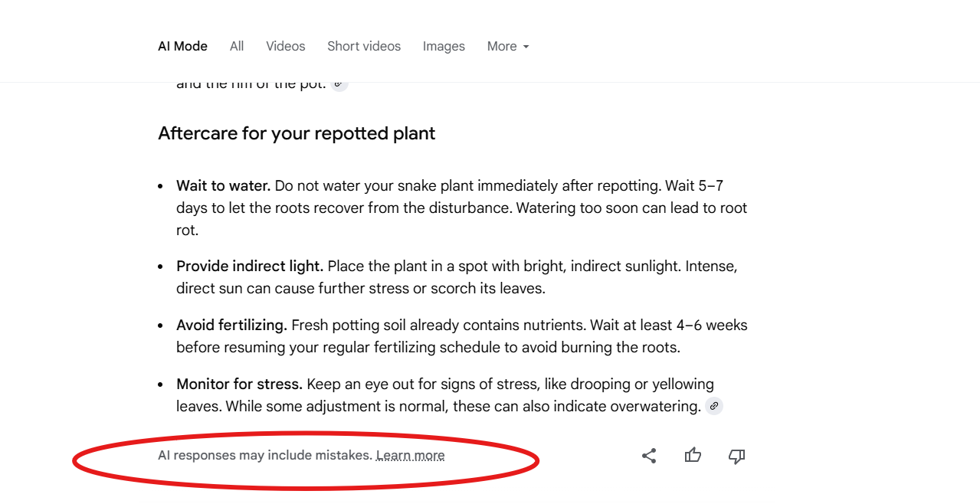Select the 'Wait to water' bullet point text
Screen dimensions: 980x504
(223, 185)
